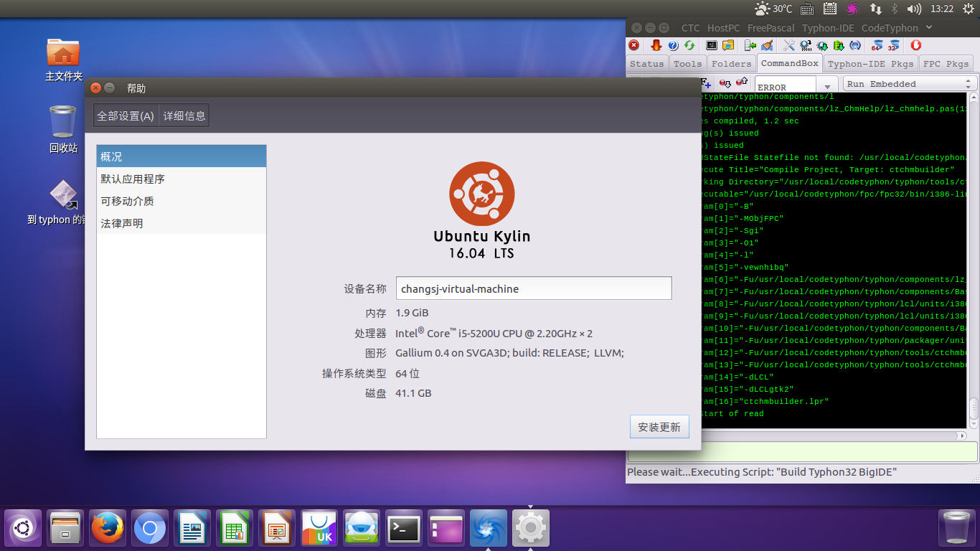Select the CommandBox tab
The image size is (980, 551).
[x=789, y=63]
